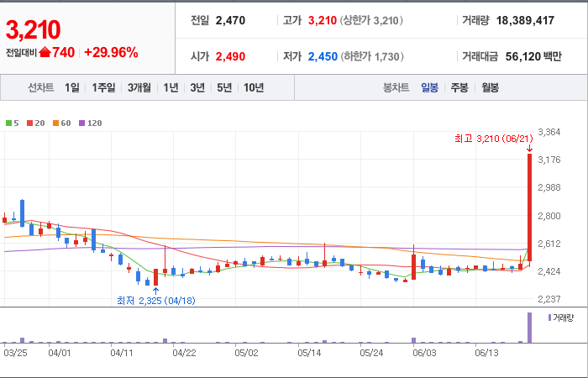Click the orange 60-day average legend swatch

coord(56,123)
